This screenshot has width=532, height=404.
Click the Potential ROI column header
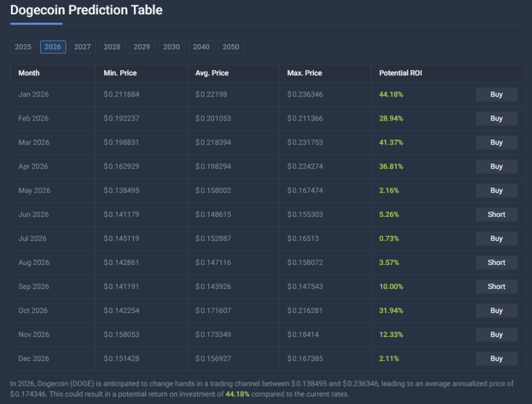click(x=400, y=73)
